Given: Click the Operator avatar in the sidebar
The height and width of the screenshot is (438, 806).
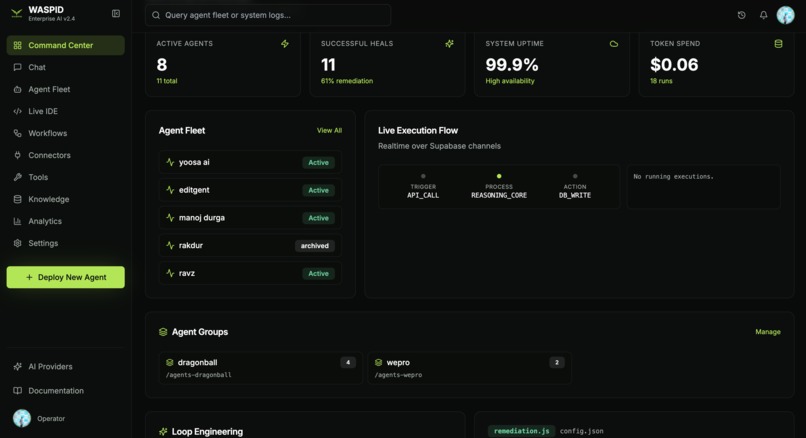Looking at the screenshot, I should 22,418.
